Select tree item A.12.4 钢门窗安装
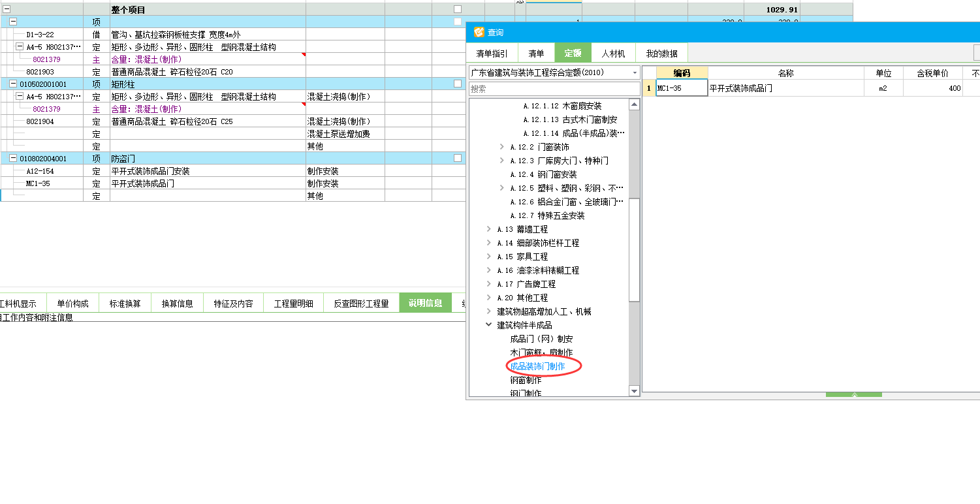Image resolution: width=980 pixels, height=504 pixels. 543,174
